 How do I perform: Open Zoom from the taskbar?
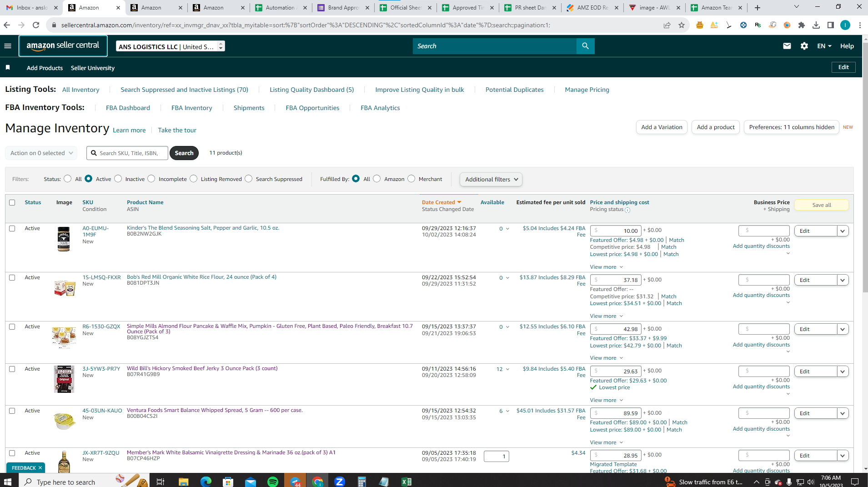point(340,482)
